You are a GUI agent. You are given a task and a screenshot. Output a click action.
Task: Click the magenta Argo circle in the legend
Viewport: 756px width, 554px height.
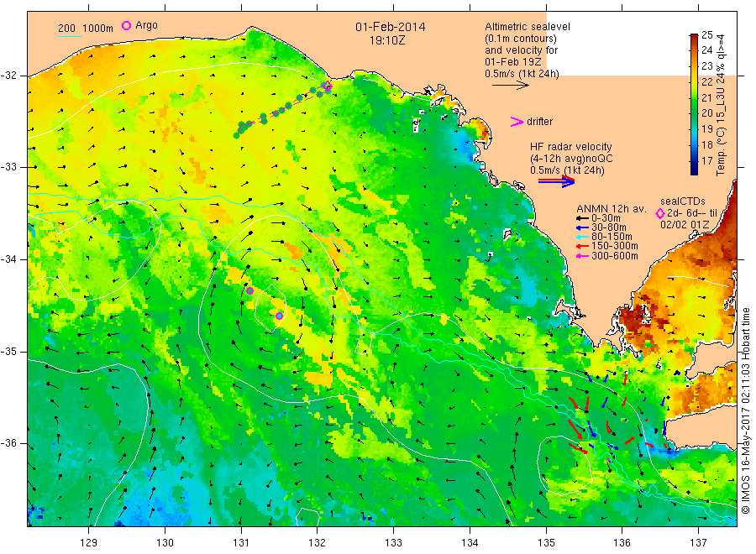point(126,25)
